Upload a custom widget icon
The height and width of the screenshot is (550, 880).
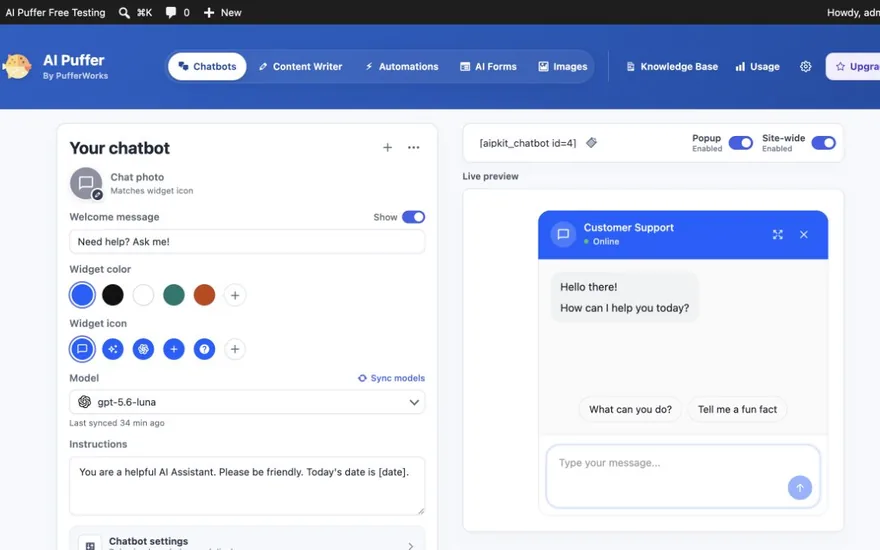[235, 349]
